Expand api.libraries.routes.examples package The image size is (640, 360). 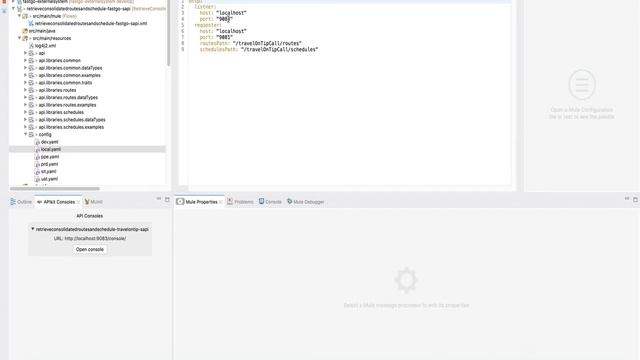click(25, 105)
